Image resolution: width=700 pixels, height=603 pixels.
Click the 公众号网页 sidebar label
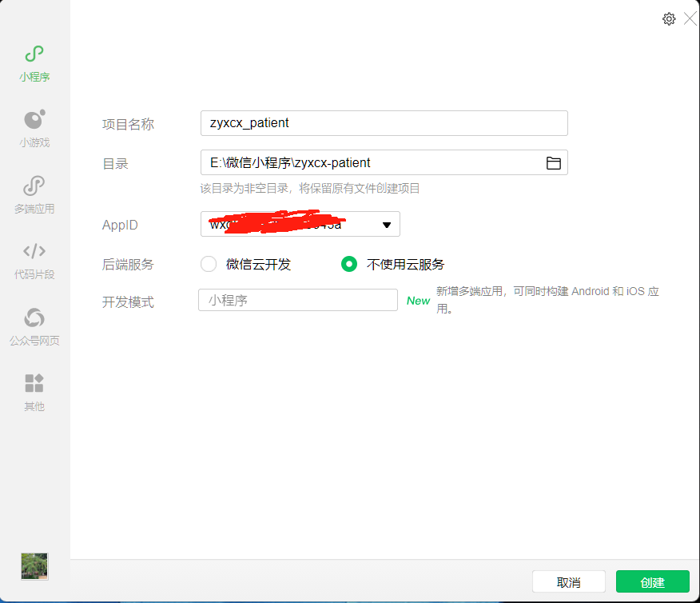34,341
